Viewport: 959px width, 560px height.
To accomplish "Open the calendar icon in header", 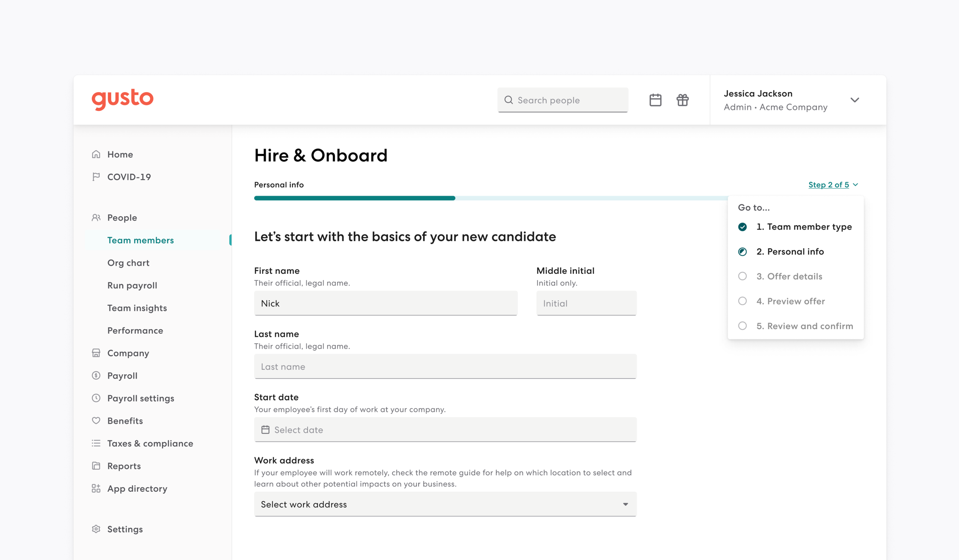I will coord(655,100).
